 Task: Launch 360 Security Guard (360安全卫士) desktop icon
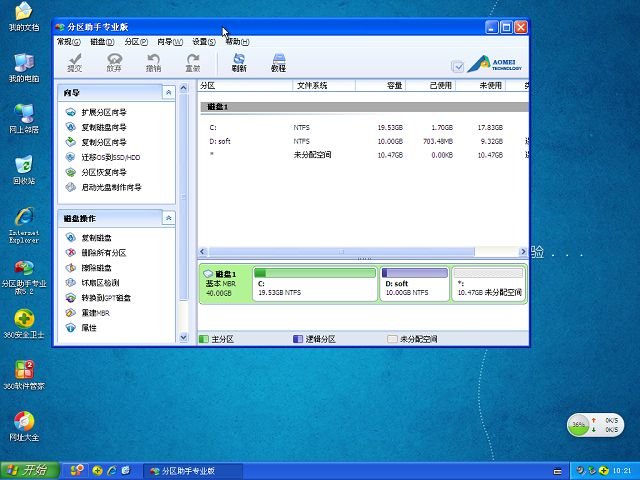tap(24, 324)
